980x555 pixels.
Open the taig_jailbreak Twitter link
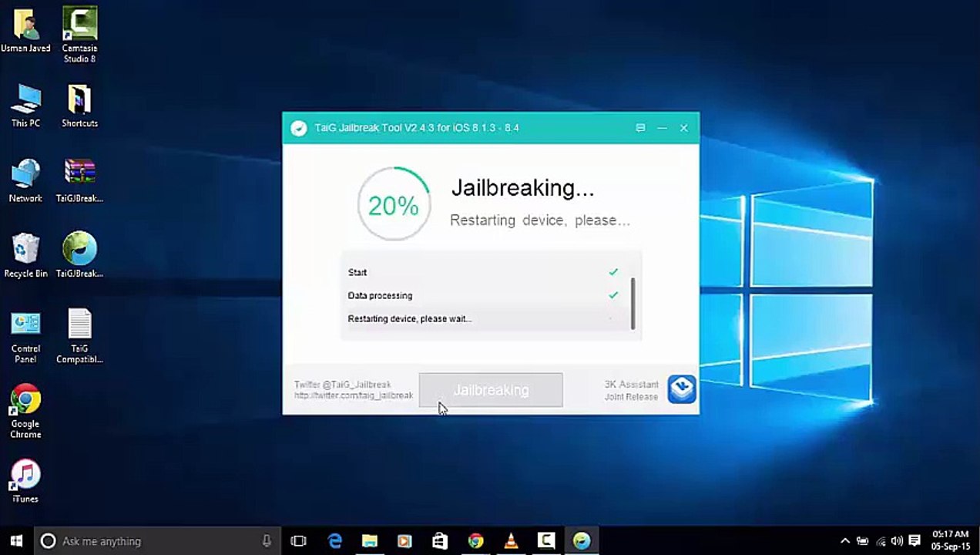point(354,395)
